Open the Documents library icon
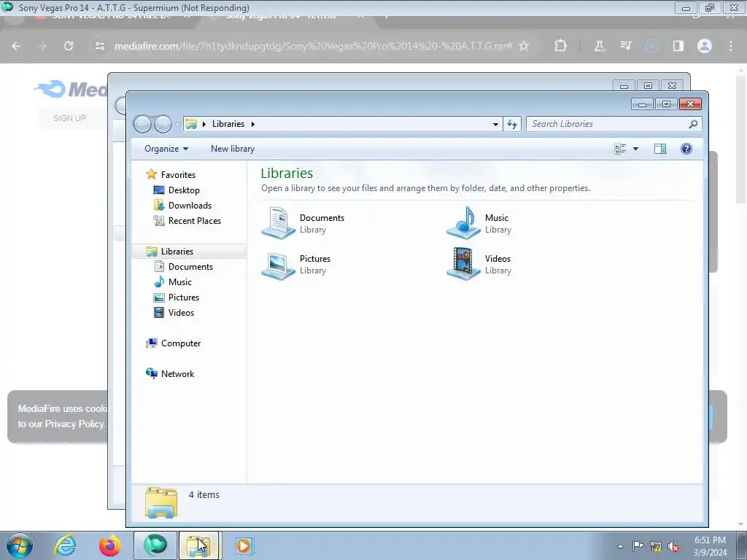 tap(278, 223)
